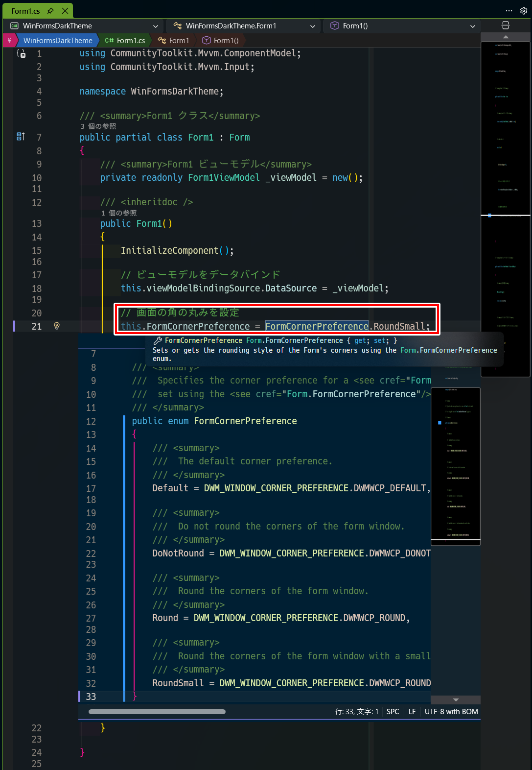Open the tab overflow ellipsis menu

point(509,11)
